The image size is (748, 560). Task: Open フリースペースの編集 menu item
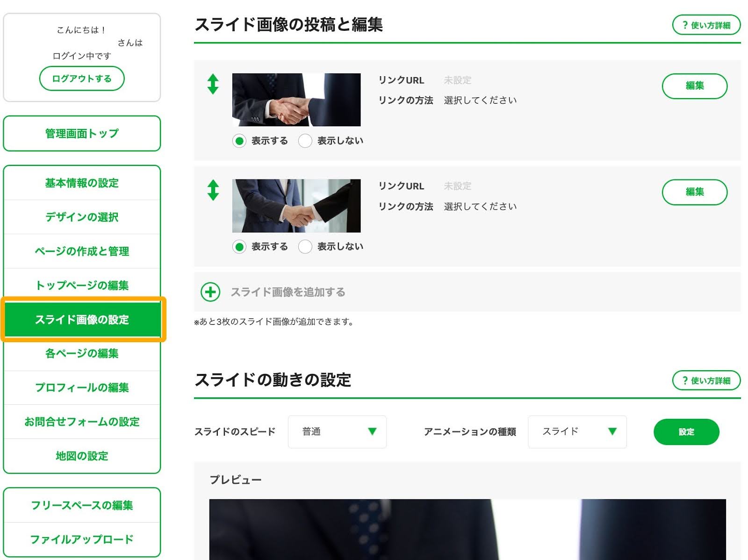tap(82, 505)
